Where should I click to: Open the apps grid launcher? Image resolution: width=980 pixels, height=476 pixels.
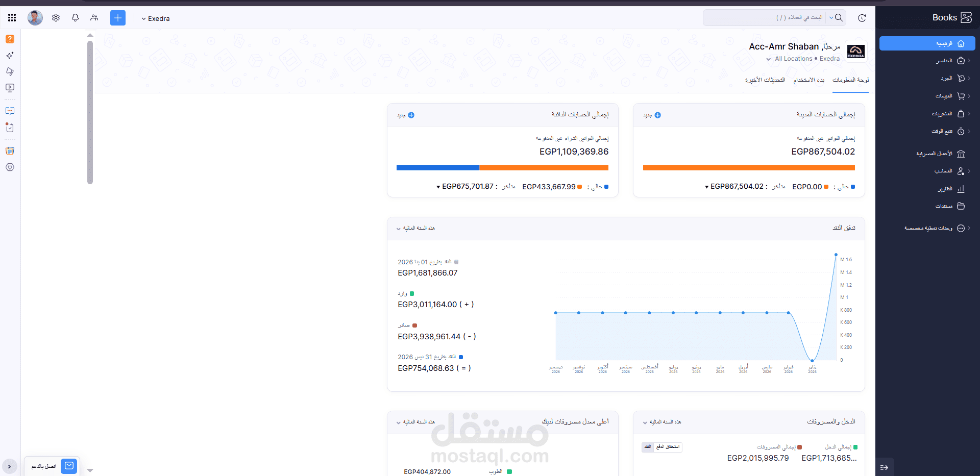tap(12, 18)
